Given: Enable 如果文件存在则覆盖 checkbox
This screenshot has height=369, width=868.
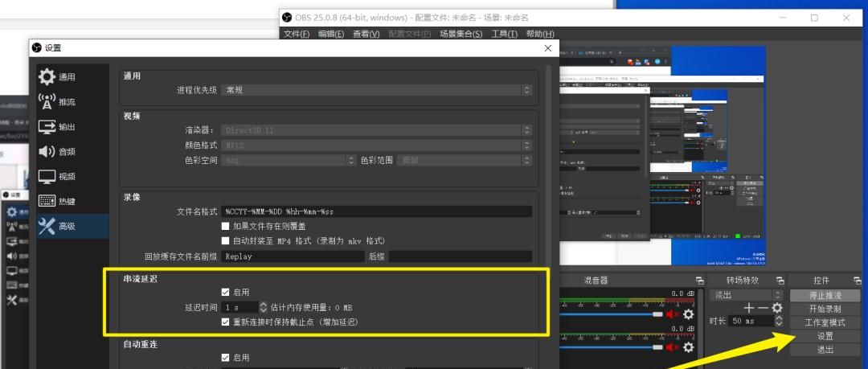Looking at the screenshot, I should pos(225,226).
